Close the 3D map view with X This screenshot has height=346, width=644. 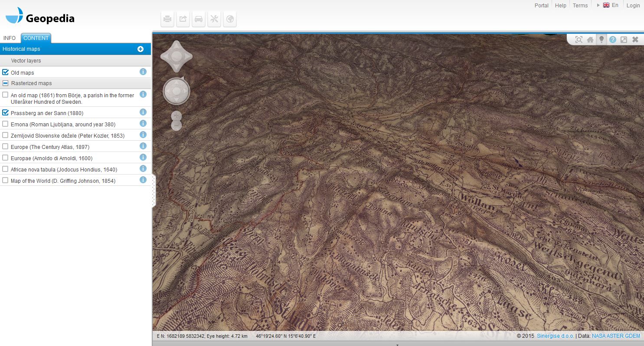(635, 40)
